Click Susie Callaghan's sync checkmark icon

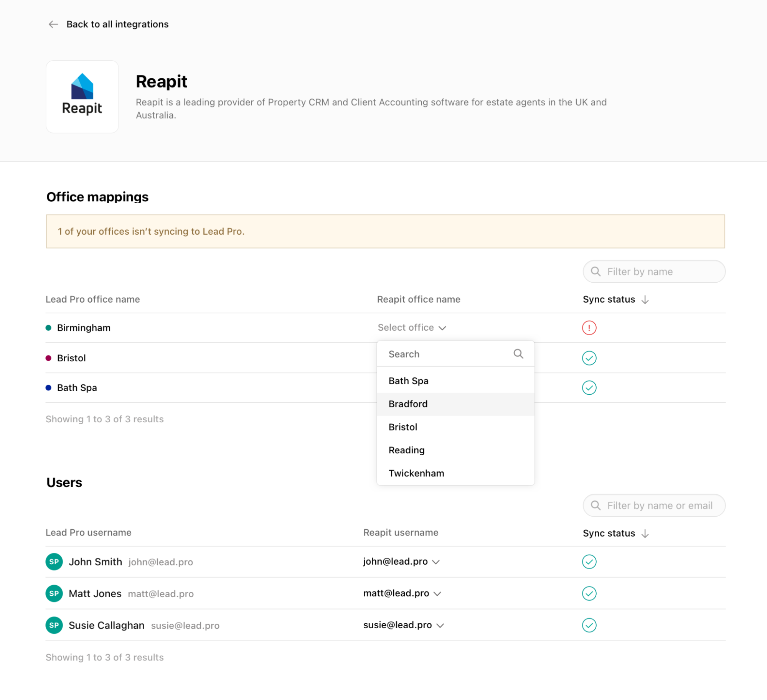tap(589, 625)
